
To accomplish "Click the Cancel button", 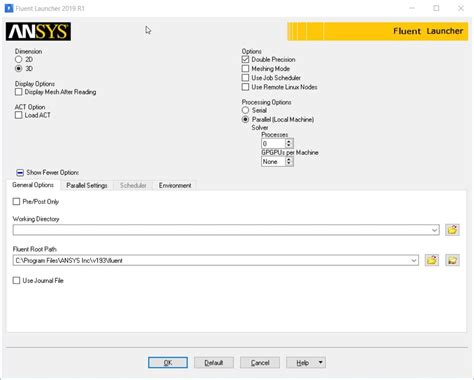I will 260,362.
